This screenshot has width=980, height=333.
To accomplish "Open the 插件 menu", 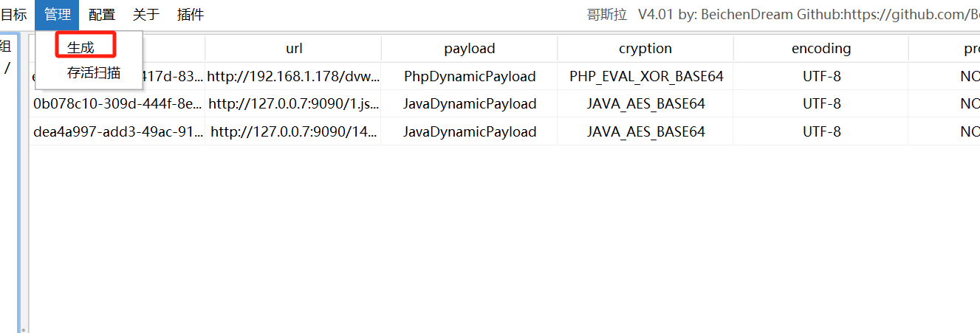I will pos(191,15).
